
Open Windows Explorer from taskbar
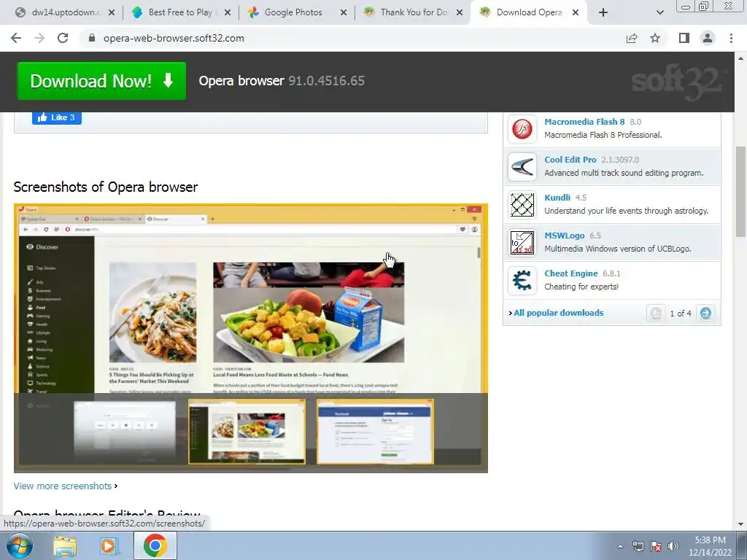click(65, 545)
